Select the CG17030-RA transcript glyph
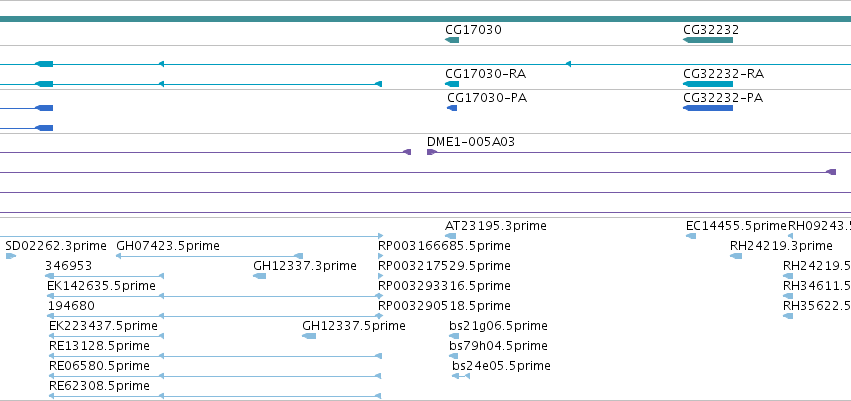Image resolution: width=851 pixels, height=401 pixels. [452, 84]
